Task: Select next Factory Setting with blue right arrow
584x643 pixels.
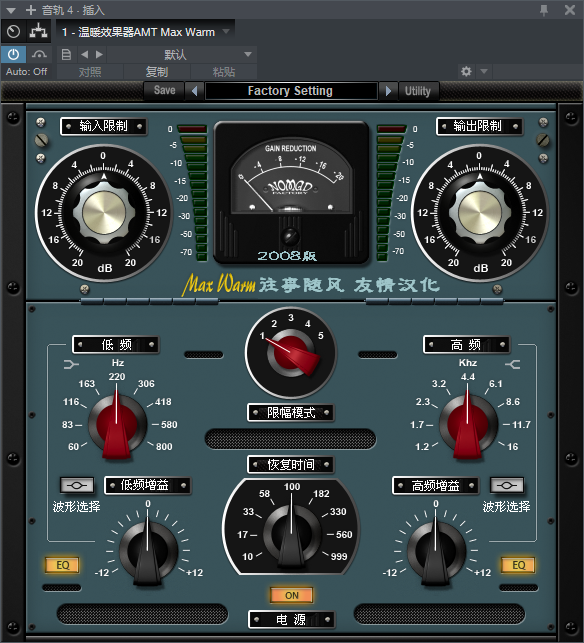Action: coord(388,91)
